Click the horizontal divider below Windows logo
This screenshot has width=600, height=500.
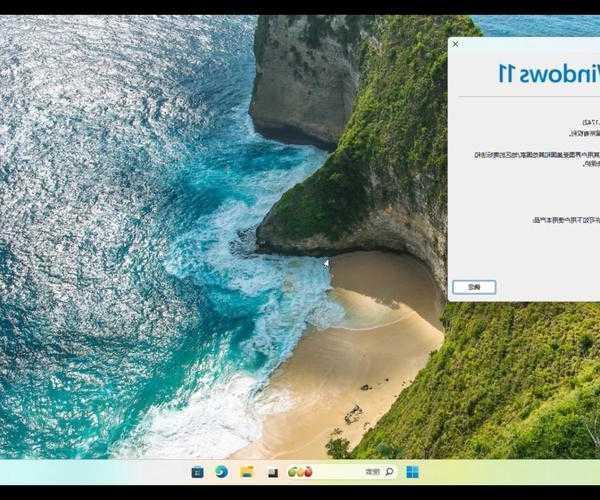tap(530, 97)
